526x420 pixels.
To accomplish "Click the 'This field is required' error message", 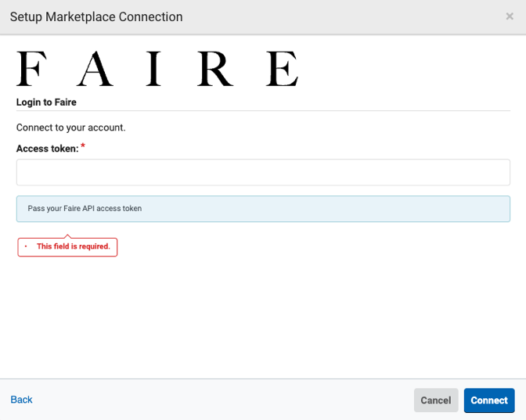I will click(x=73, y=246).
